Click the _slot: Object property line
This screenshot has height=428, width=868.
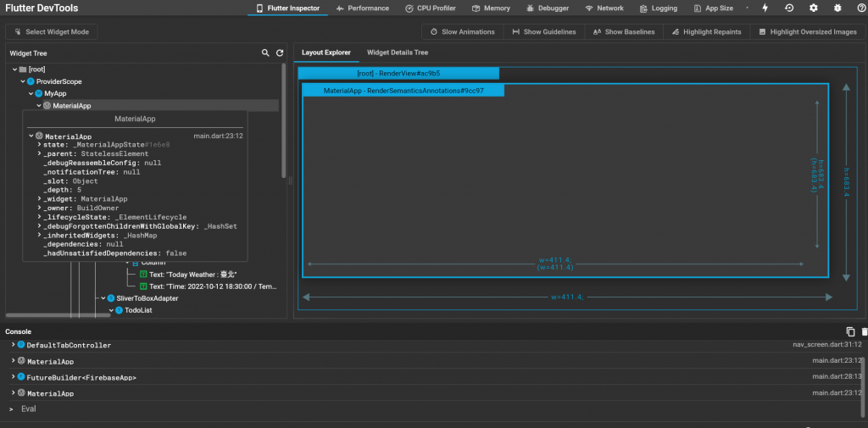tap(70, 181)
